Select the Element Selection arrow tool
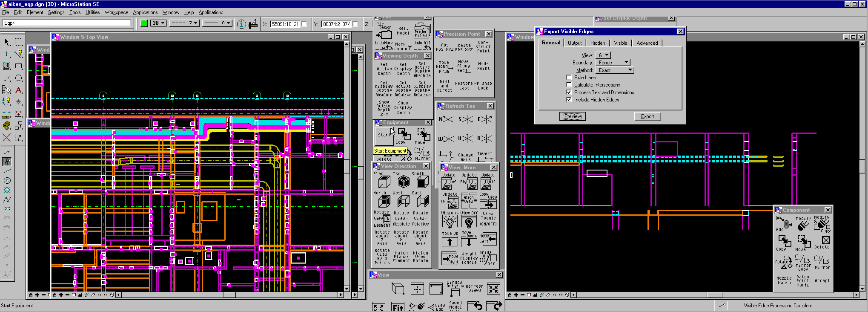Image resolution: width=868 pixels, height=312 pixels. (7, 42)
